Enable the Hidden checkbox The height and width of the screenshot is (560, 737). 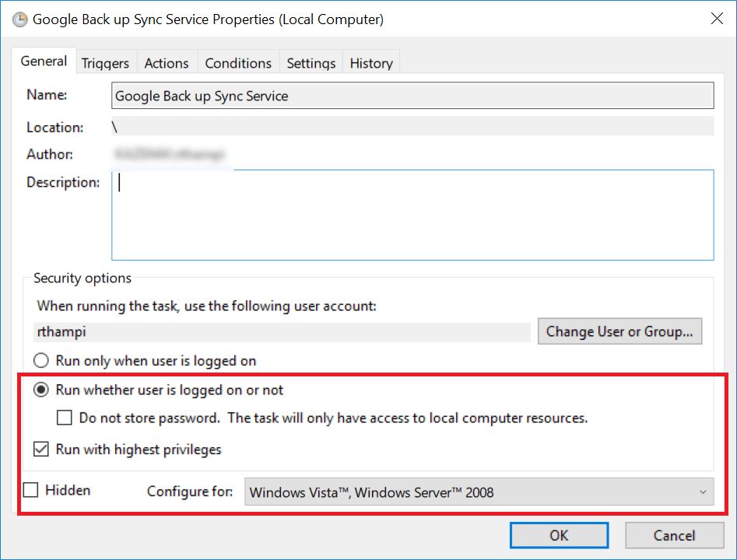click(30, 490)
